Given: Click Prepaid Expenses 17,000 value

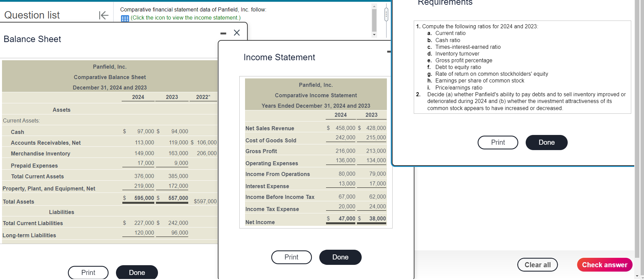Looking at the screenshot, I should [x=146, y=163].
